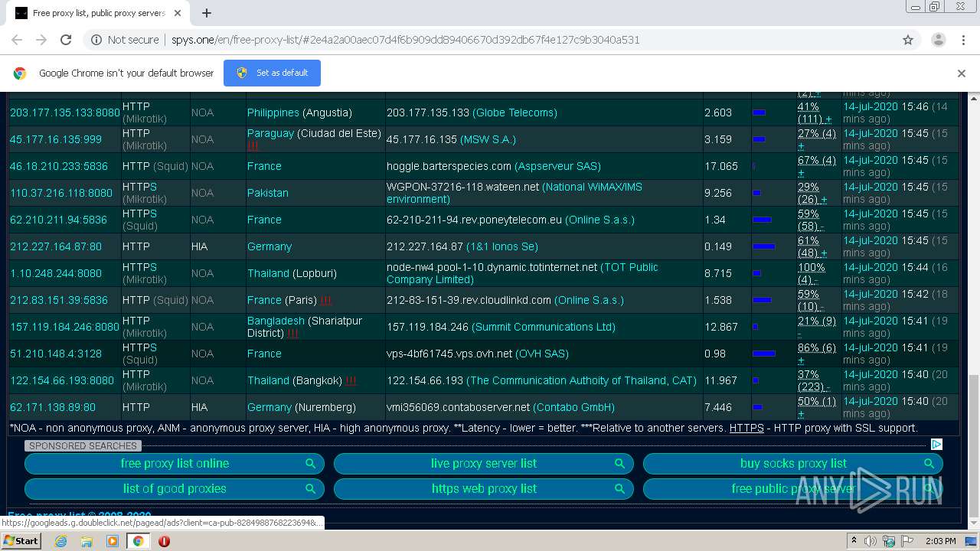Open Thailand link in Bangkok row

[x=268, y=380]
